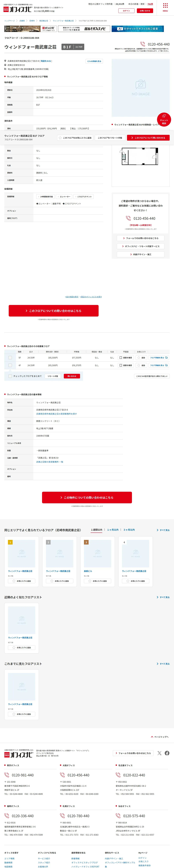Click red このフロアについて問い合わせる in sticky bar

[148, 138]
